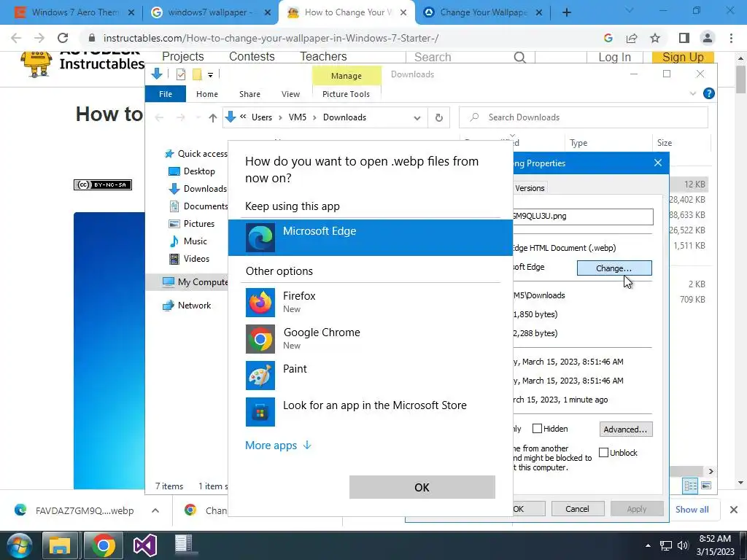Toggle the Hidden checkbox
747x560 pixels.
(537, 429)
